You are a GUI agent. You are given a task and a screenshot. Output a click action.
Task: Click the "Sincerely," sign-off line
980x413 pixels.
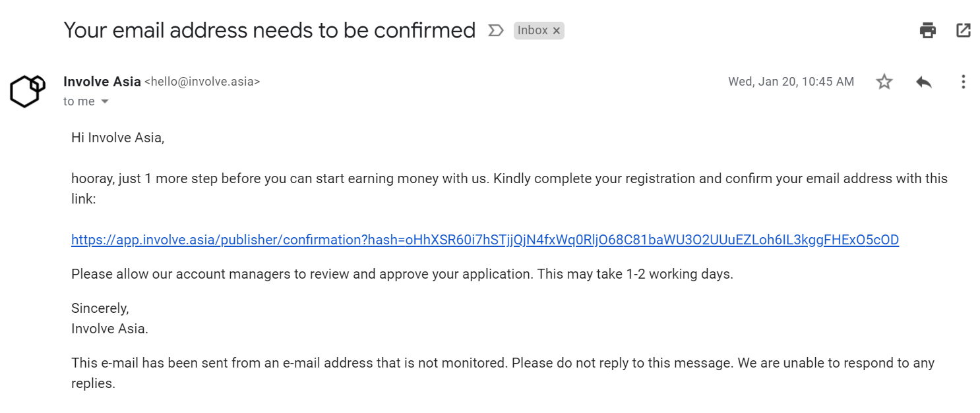coord(100,308)
